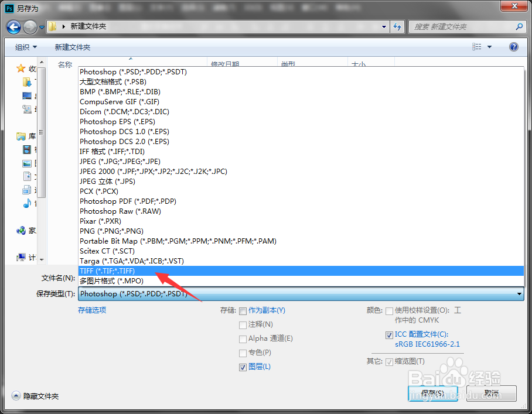Click the sidebar scrollbar up arrow
The height and width of the screenshot is (414, 532).
coord(42,63)
